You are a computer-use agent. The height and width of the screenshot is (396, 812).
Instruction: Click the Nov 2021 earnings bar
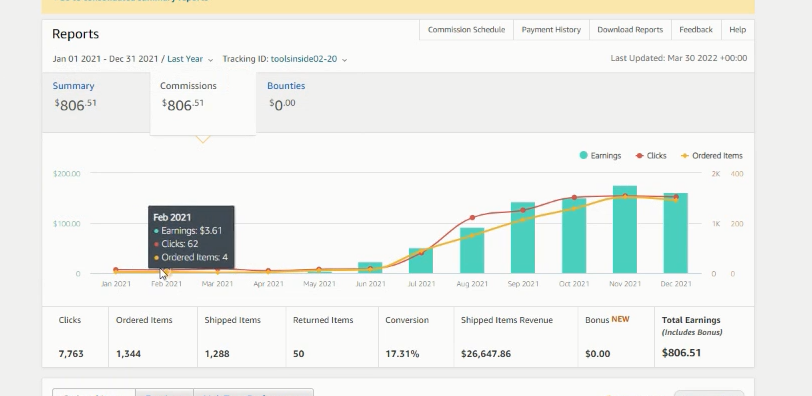[625, 229]
